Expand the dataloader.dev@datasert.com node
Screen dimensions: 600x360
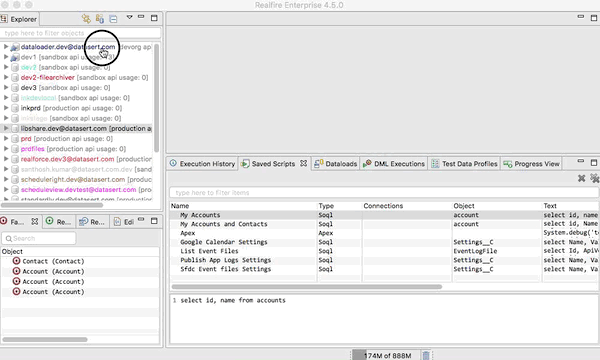[6, 47]
